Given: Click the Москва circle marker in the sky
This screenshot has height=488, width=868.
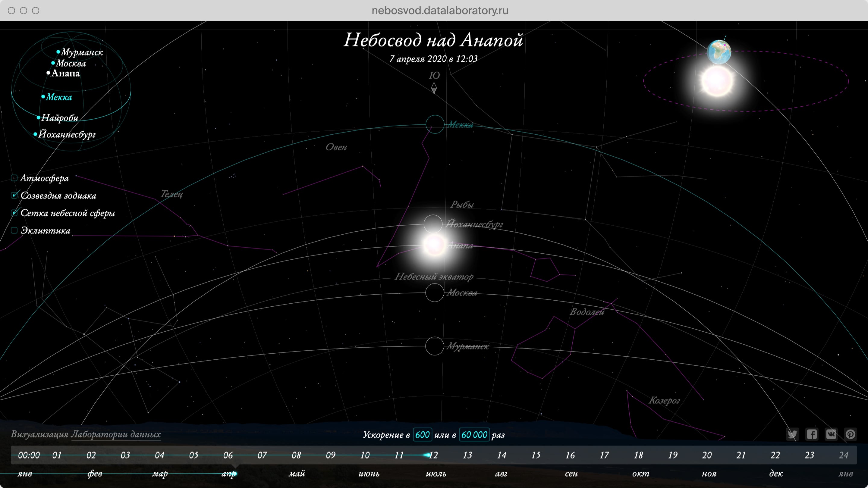Looking at the screenshot, I should tap(435, 292).
